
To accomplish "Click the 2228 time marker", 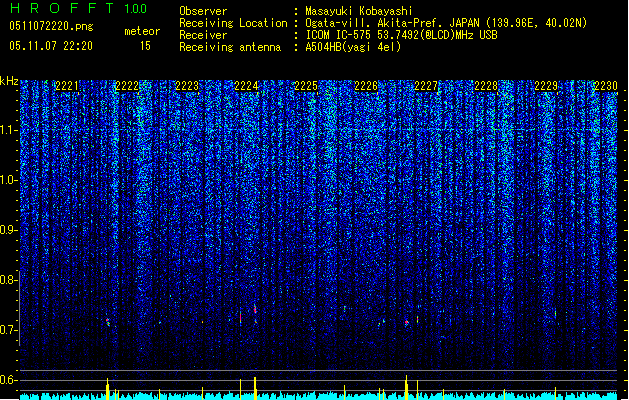I will coord(486,86).
